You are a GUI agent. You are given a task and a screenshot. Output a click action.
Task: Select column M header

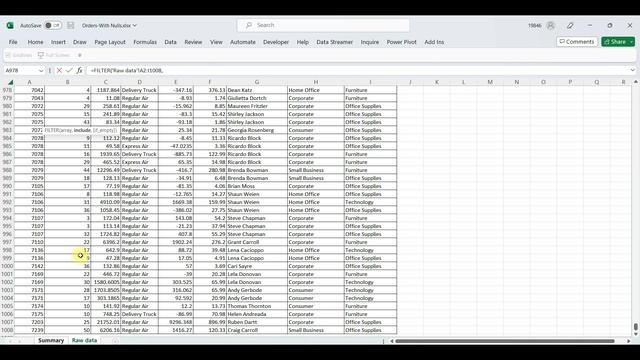(490, 82)
